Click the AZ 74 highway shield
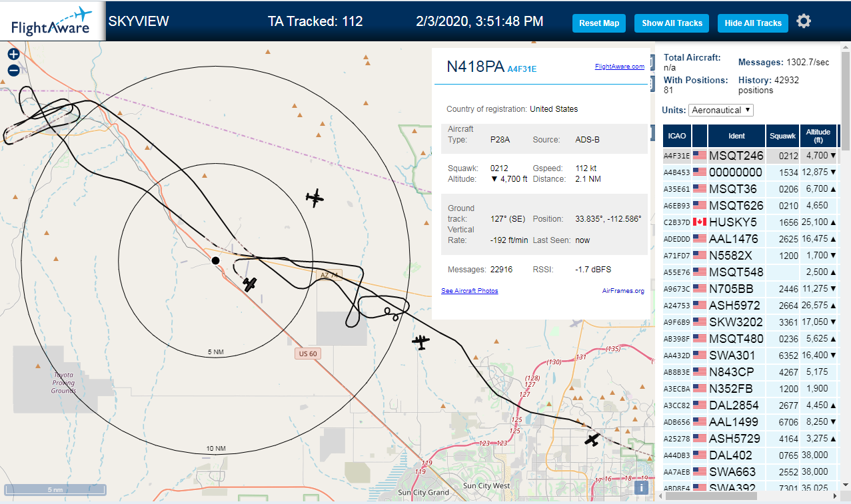Image resolution: width=851 pixels, height=504 pixels. click(x=329, y=275)
